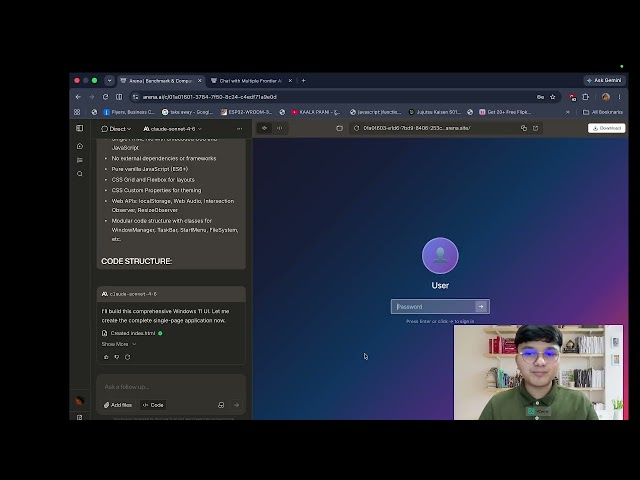Viewport: 640px width, 480px height.
Task: Toggle the Code mode button
Action: tap(153, 405)
